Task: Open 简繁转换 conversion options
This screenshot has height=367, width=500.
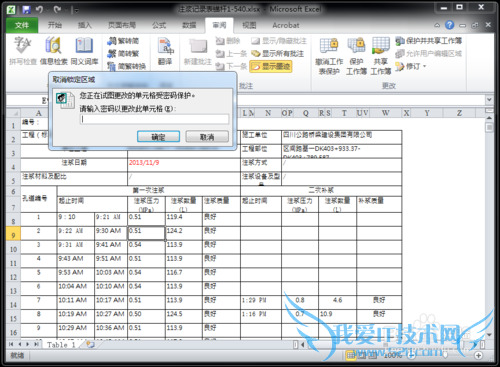Action: click(127, 66)
